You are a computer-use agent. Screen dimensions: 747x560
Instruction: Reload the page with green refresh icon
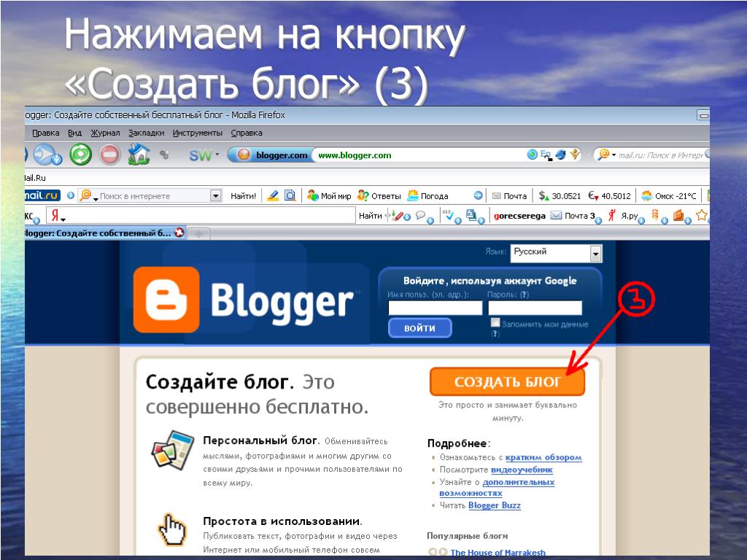(x=80, y=155)
